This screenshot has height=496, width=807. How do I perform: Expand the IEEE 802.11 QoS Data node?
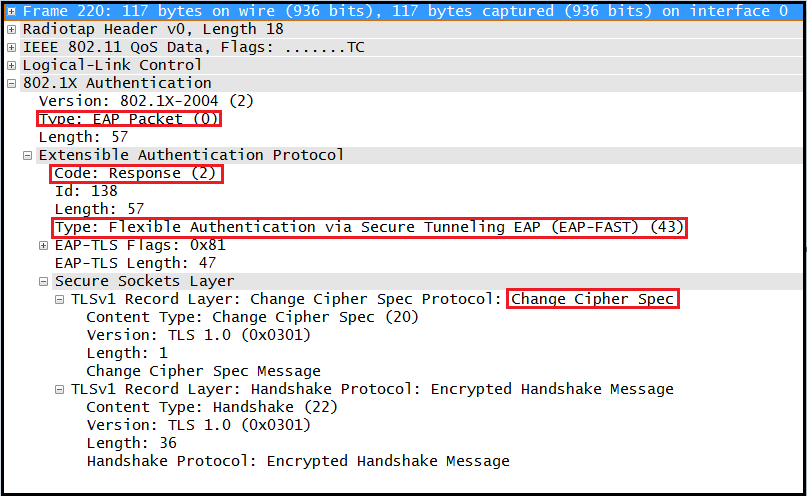[x=12, y=47]
